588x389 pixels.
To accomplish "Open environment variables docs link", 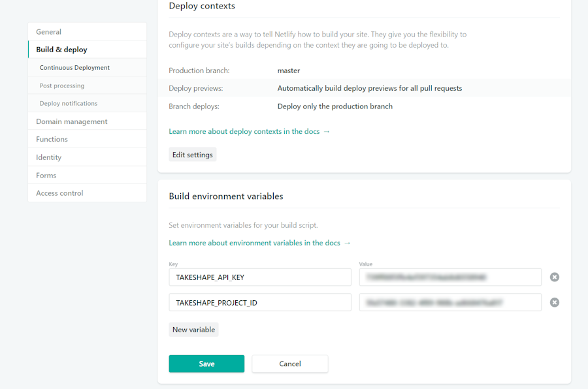I will click(259, 243).
